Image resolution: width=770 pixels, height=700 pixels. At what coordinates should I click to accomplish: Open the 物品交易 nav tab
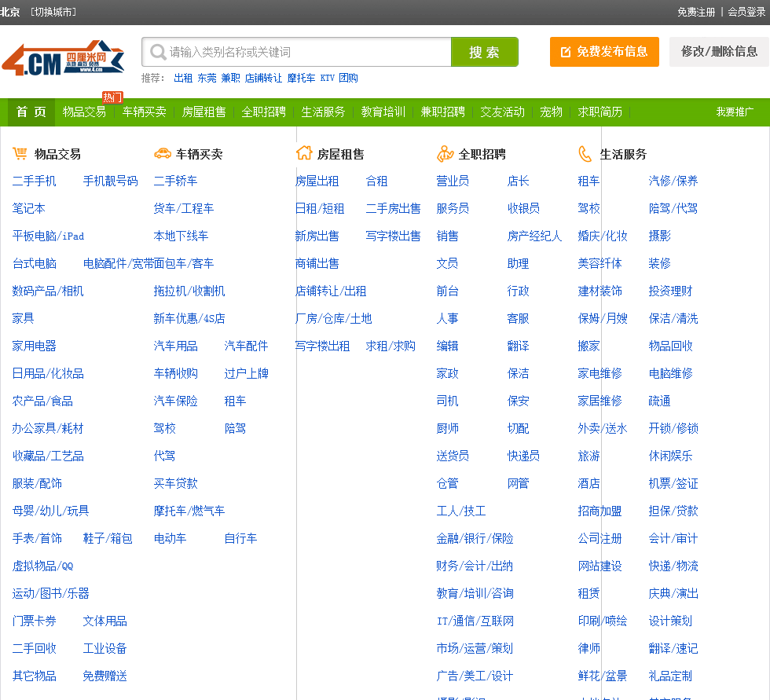84,112
